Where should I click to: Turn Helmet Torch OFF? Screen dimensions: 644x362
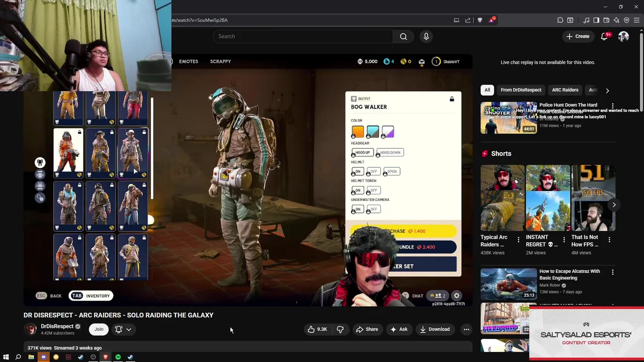click(373, 190)
